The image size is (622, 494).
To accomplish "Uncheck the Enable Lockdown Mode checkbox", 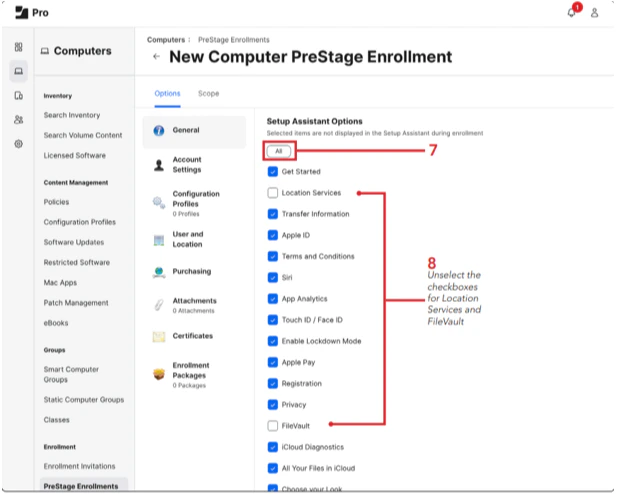I will point(273,341).
